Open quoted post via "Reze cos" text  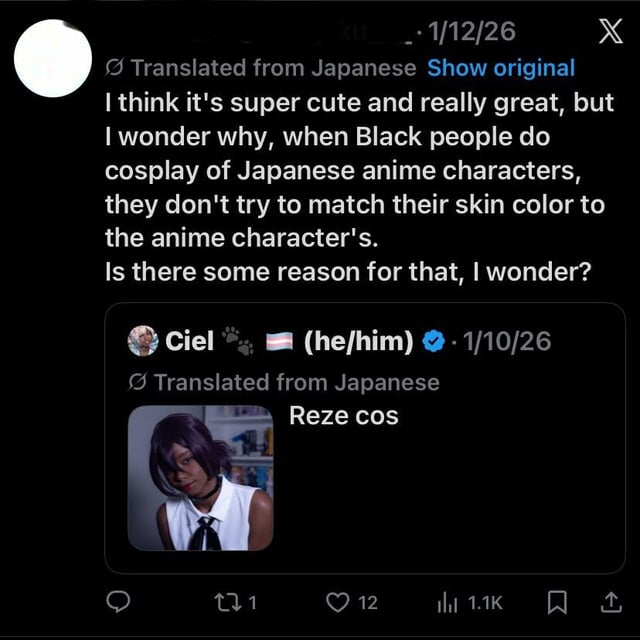click(x=343, y=415)
